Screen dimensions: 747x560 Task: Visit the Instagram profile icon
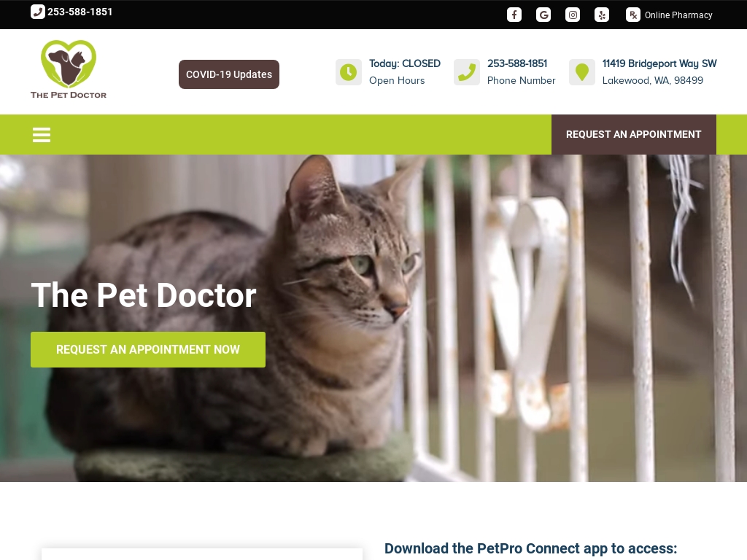click(x=573, y=15)
